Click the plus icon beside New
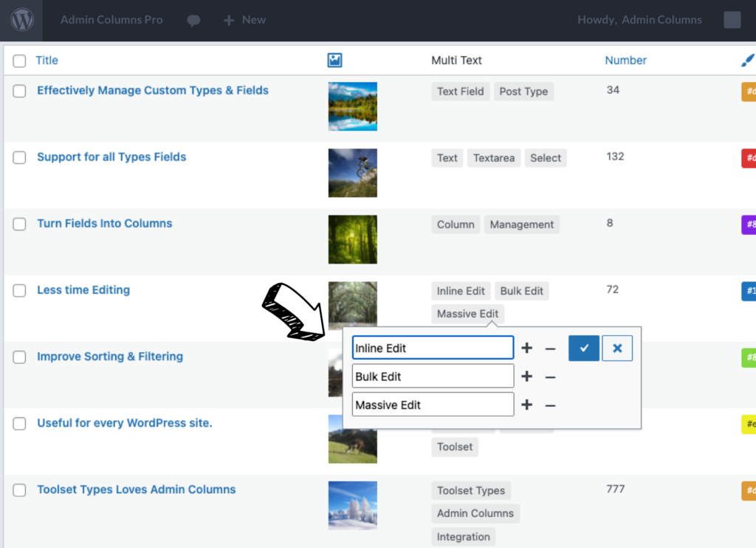The height and width of the screenshot is (548, 756). [x=229, y=20]
